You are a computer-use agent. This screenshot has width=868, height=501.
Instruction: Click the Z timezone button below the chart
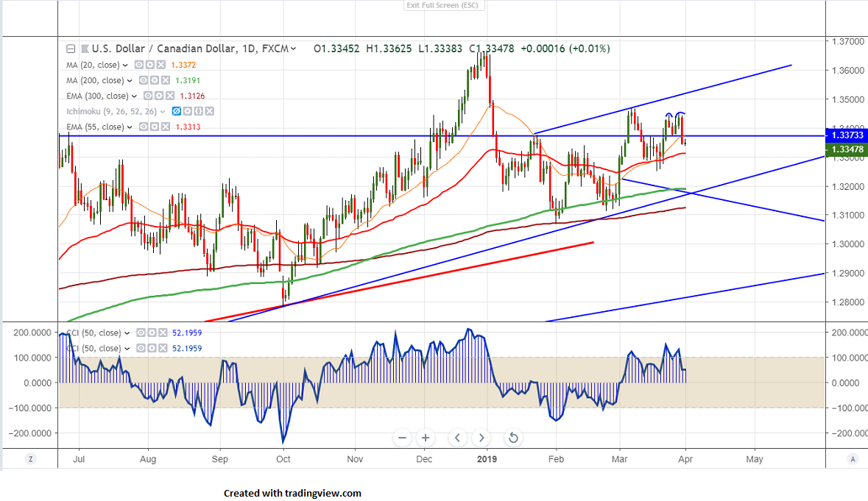click(30, 459)
